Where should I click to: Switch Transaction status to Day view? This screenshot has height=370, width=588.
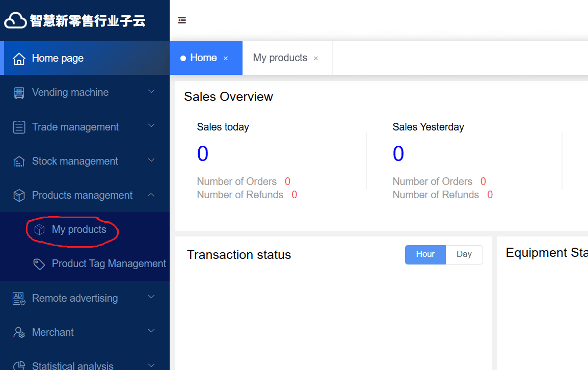(x=464, y=254)
